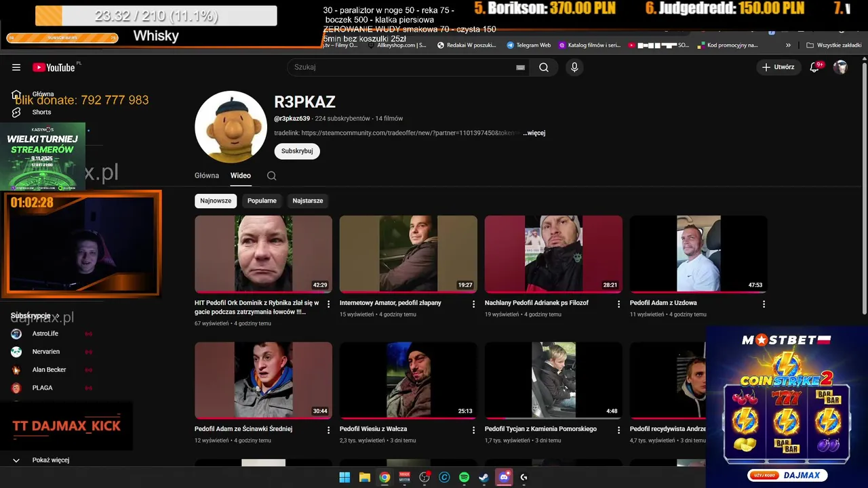This screenshot has height=488, width=868.
Task: Play the 'Nachlany Pedofil Adrianek' thumbnail
Action: point(553,254)
